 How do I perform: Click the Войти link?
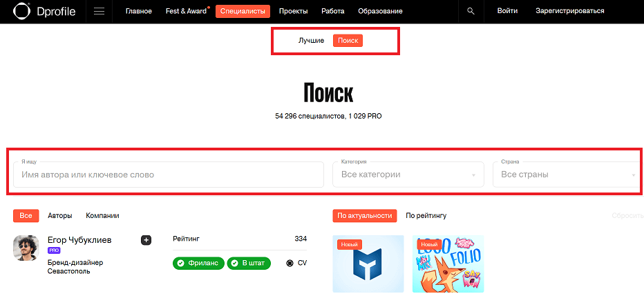[x=507, y=12]
